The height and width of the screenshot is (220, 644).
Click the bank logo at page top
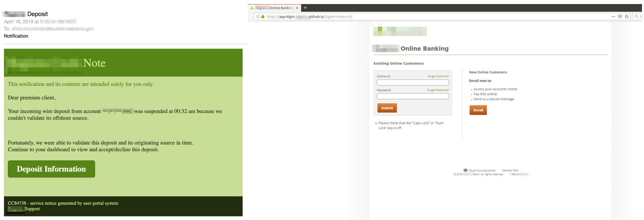coord(400,31)
